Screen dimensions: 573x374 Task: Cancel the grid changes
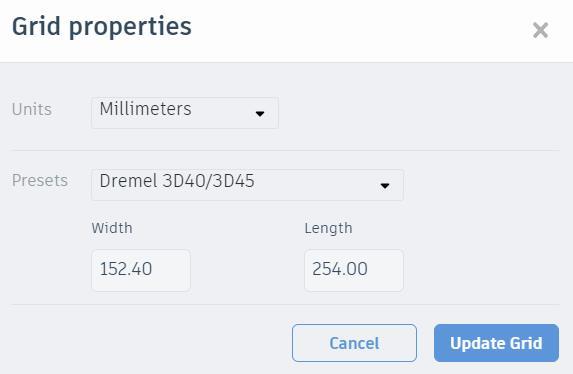click(354, 343)
